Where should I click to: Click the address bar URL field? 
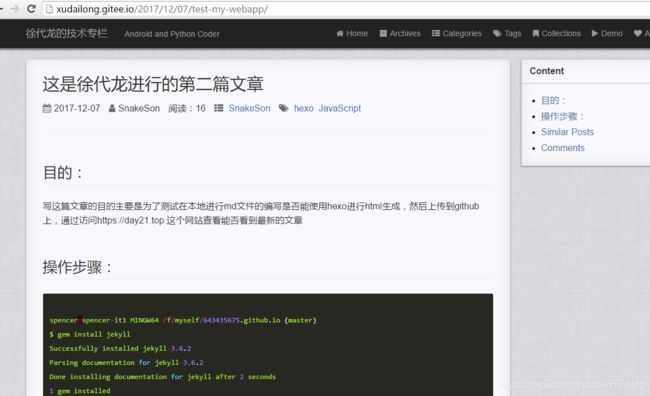coord(346,9)
